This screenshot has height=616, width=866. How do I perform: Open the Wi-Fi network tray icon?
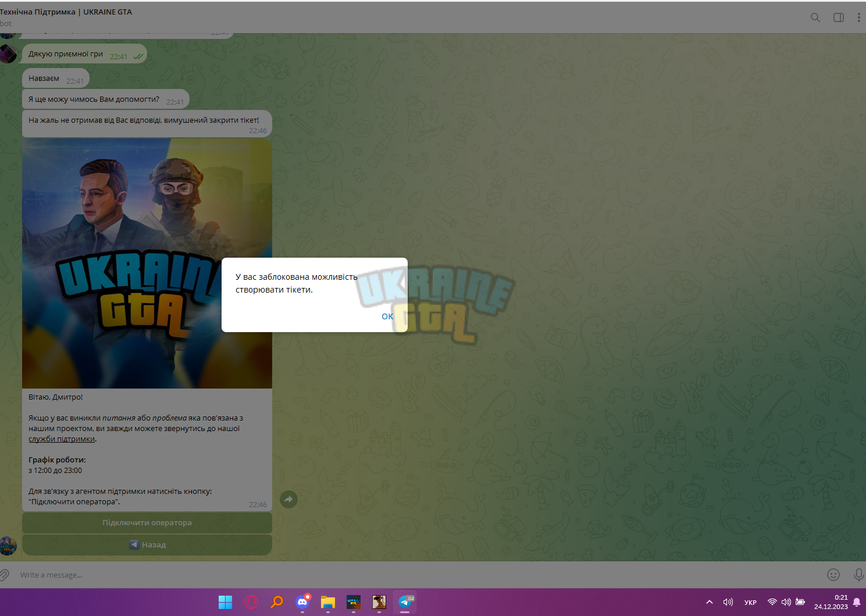(x=772, y=602)
